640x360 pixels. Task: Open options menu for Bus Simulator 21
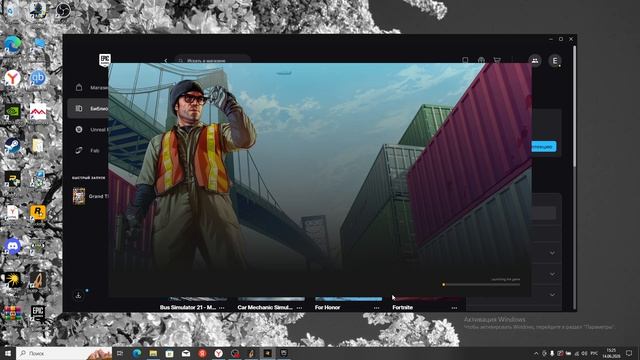coord(222,308)
